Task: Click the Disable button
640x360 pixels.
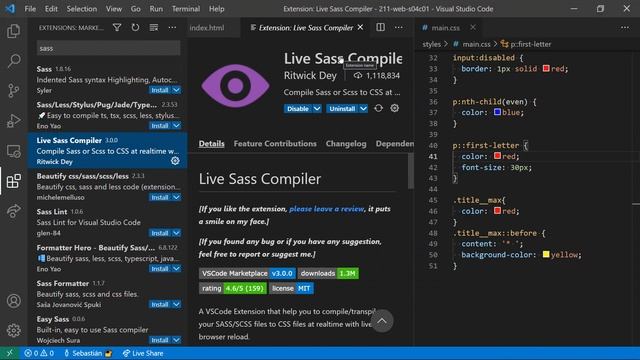Action: click(298, 109)
